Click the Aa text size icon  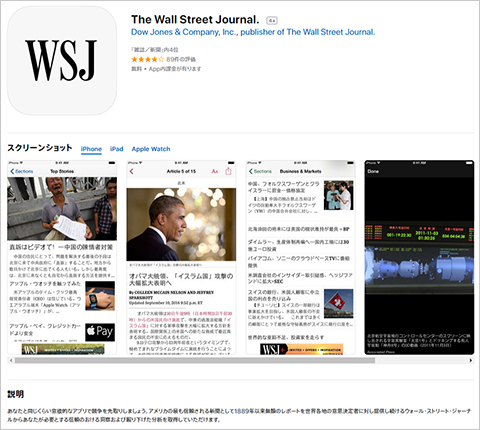[215, 171]
